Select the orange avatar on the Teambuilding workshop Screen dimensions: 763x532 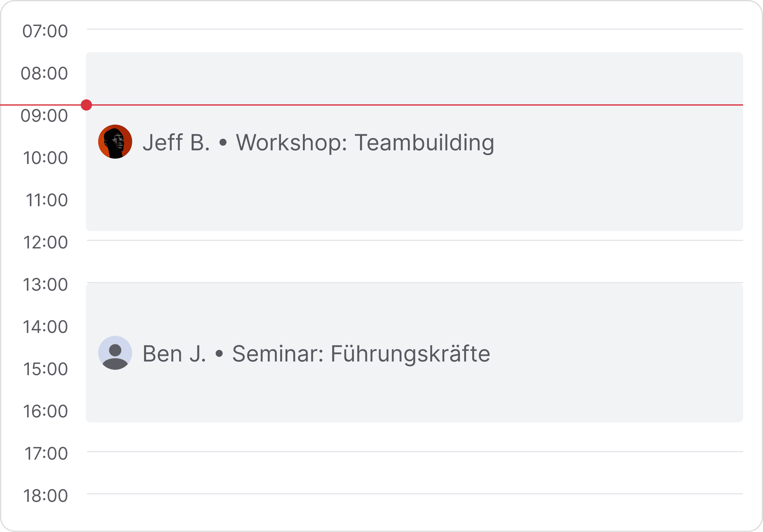115,142
